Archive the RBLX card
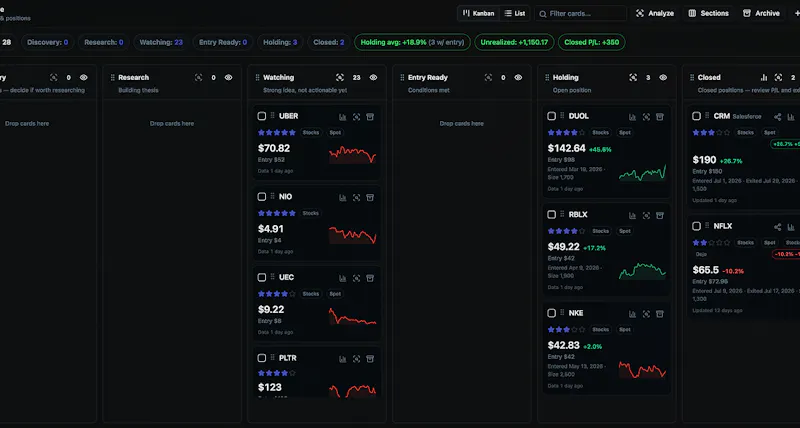Image resolution: width=800 pixels, height=428 pixels. click(660, 215)
